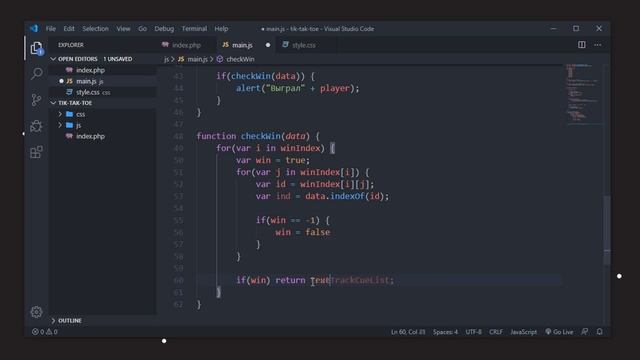Click the js breadcrumb segment
The image size is (640, 360).
pos(166,59)
